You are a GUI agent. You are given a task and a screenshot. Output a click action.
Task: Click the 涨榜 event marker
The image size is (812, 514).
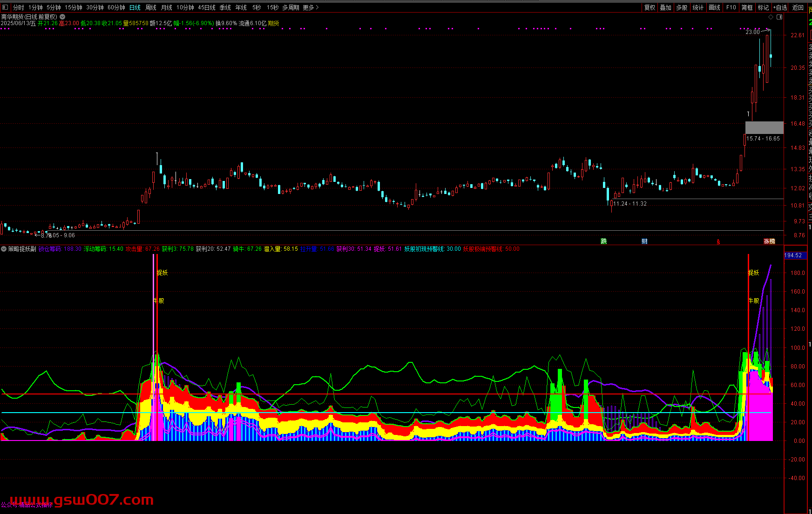coord(769,241)
